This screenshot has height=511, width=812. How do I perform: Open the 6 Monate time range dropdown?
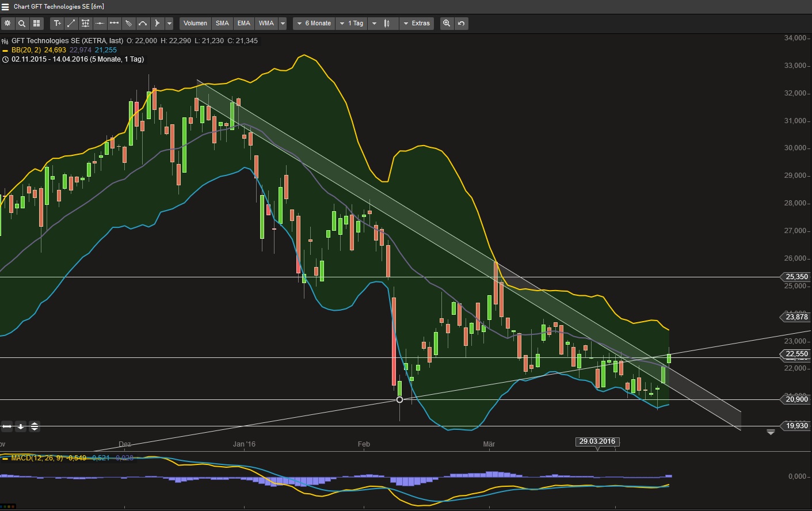(314, 24)
